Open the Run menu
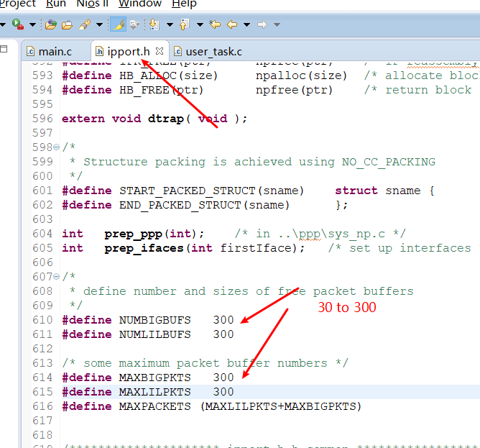 (x=56, y=4)
